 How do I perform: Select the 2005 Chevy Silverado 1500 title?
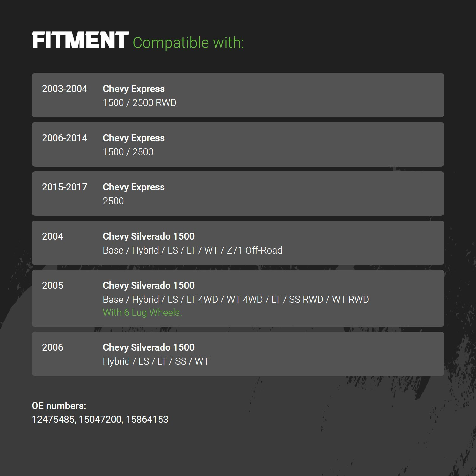(149, 286)
